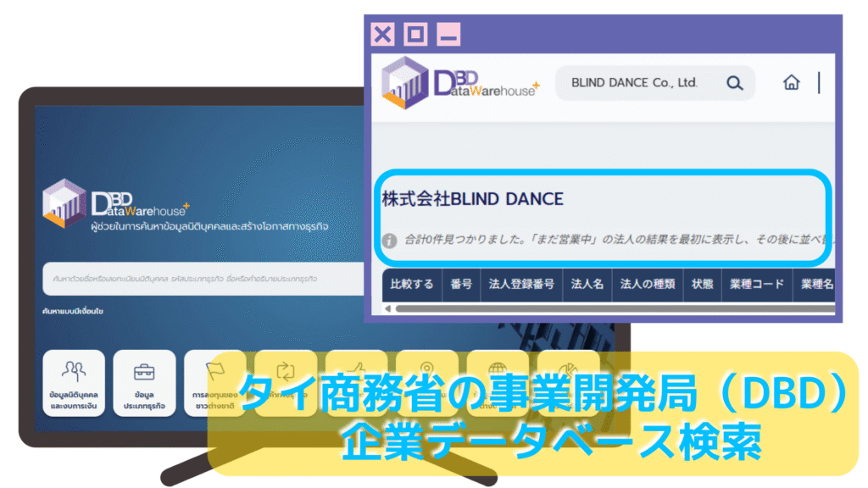
Task: Click the horizontal scrollbar under the table
Action: 615,308
